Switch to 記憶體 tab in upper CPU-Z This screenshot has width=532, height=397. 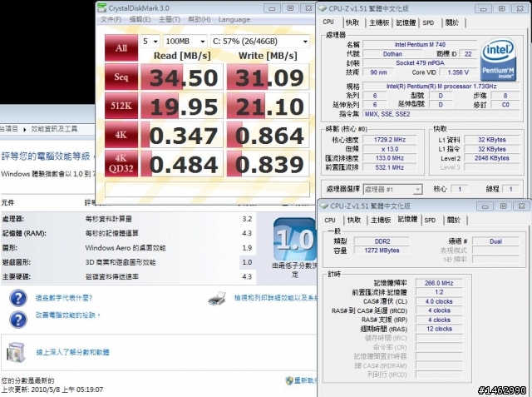coord(406,22)
